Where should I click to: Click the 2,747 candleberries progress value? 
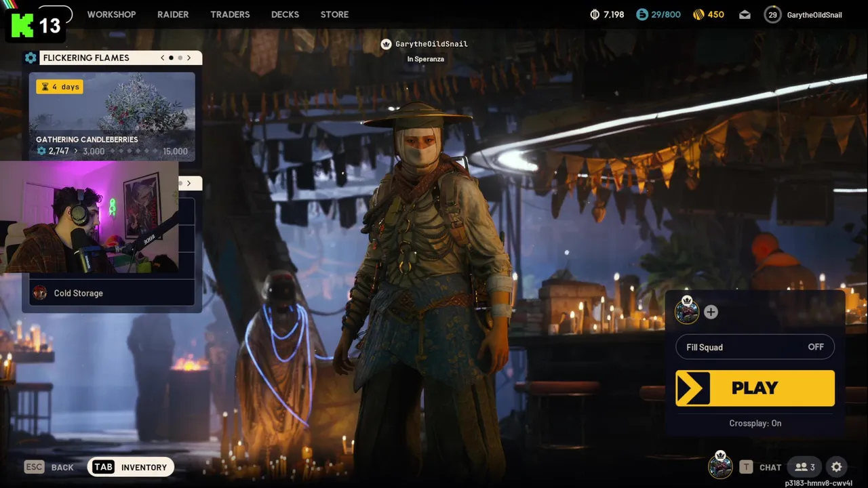58,151
